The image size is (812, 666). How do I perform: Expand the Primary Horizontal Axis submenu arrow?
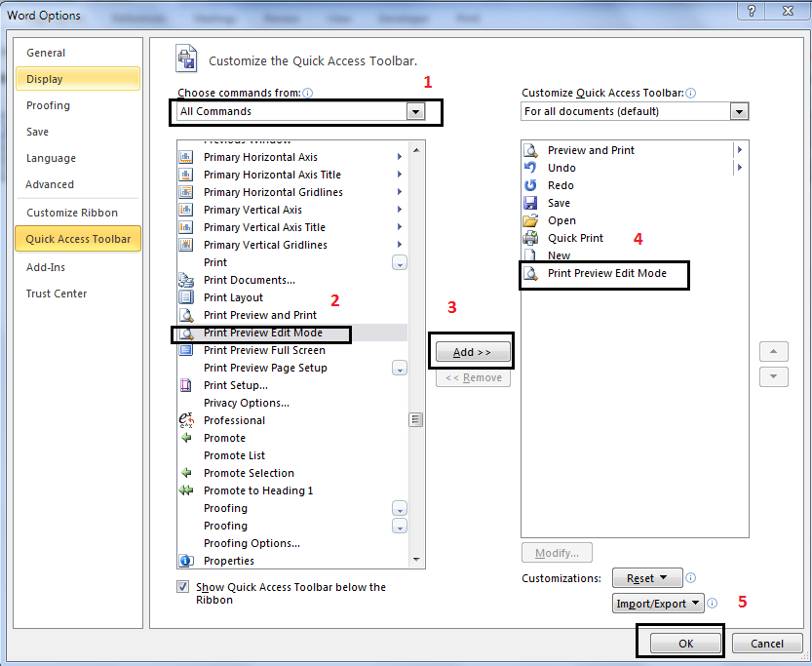(400, 156)
